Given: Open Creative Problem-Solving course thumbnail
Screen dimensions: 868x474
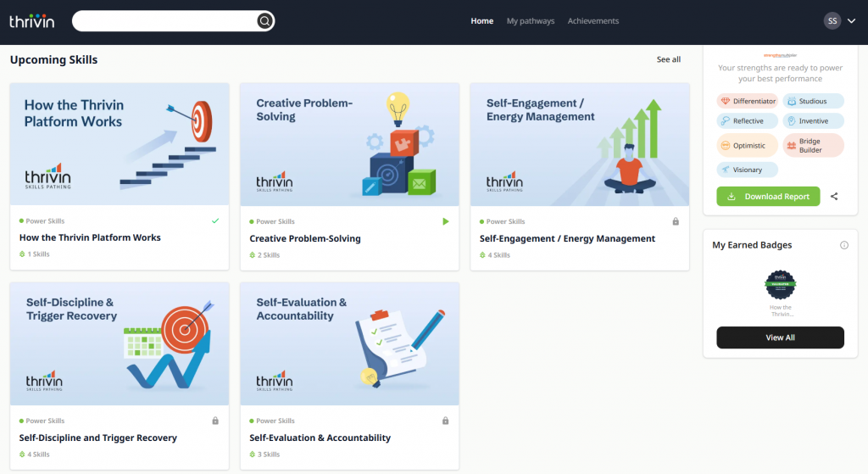Looking at the screenshot, I should coord(349,144).
